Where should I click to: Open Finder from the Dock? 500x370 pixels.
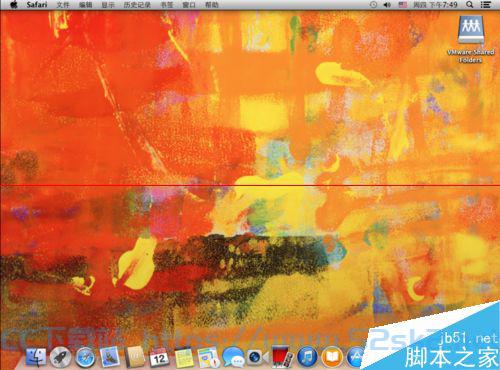(36, 358)
